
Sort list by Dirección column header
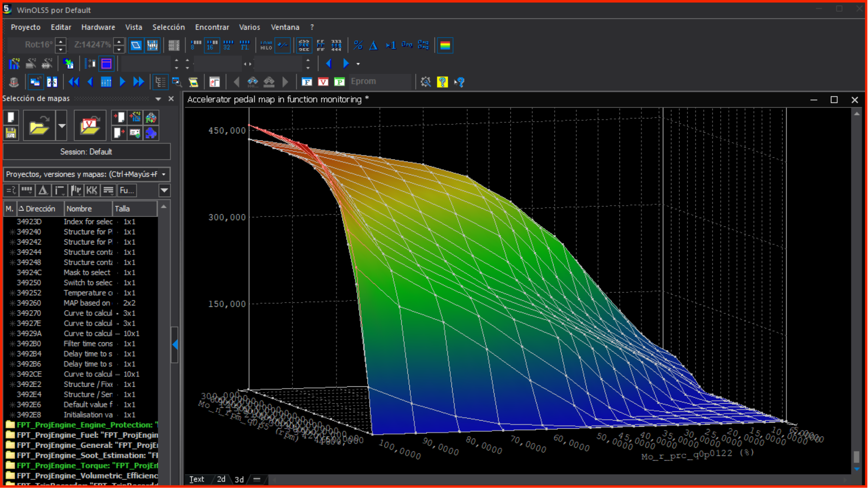pos(40,209)
